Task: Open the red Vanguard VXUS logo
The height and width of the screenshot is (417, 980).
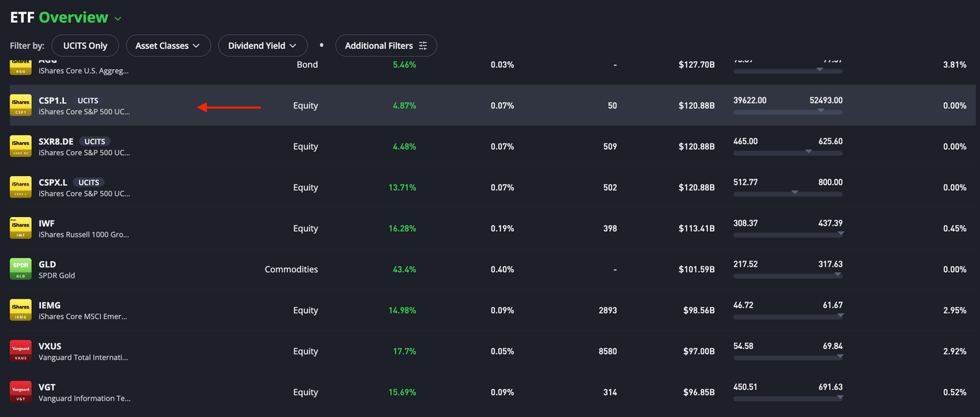Action: coord(20,350)
